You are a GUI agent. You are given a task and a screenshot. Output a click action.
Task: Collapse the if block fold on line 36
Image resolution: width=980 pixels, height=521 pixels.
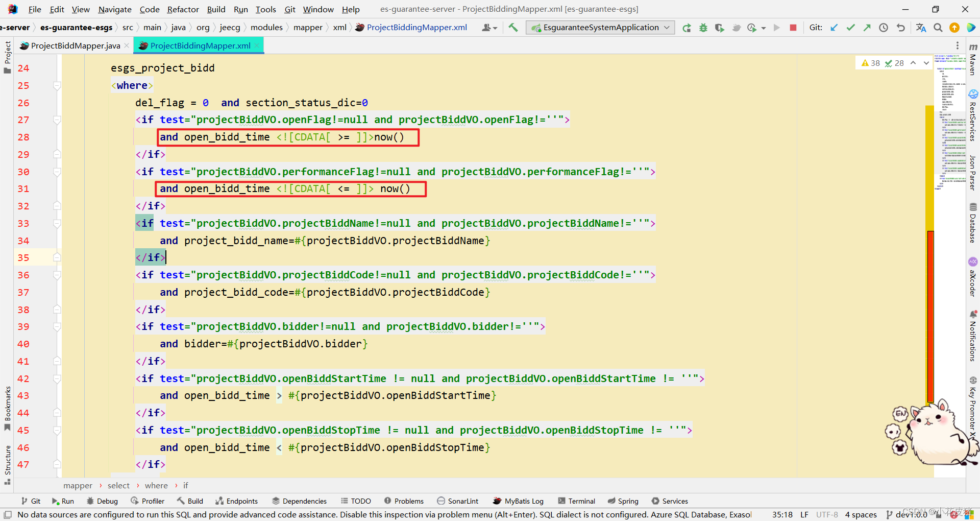57,275
